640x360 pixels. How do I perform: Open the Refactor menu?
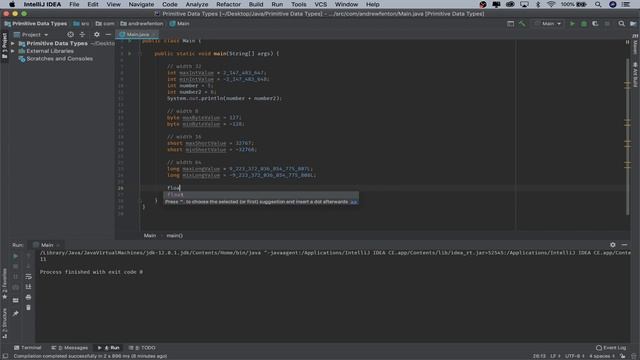point(228,4)
